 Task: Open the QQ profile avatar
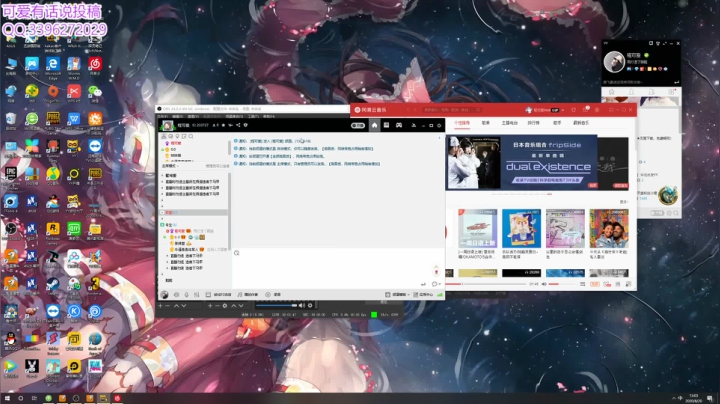(614, 62)
